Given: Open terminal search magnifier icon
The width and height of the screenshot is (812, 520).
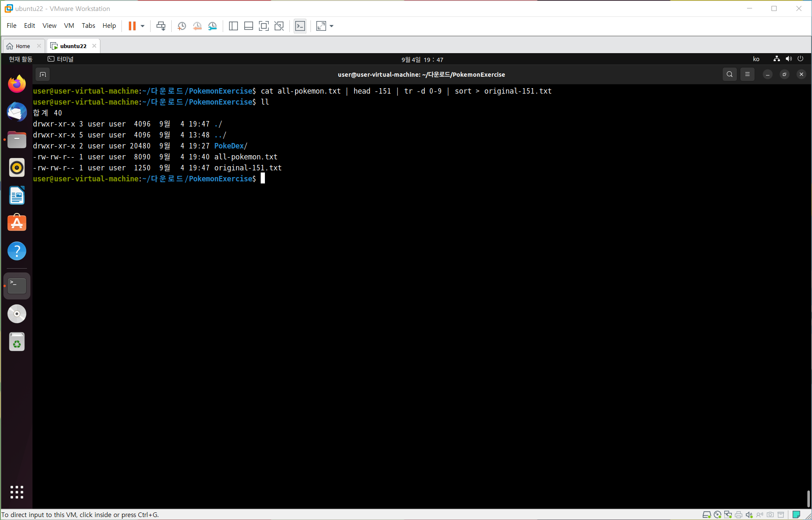Looking at the screenshot, I should pos(729,75).
